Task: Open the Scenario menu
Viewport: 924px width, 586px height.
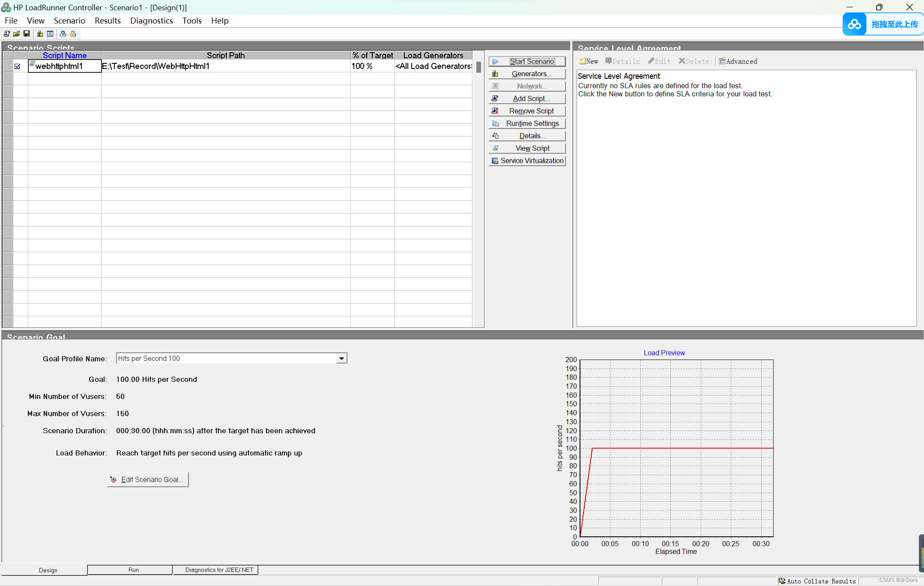Action: (69, 21)
